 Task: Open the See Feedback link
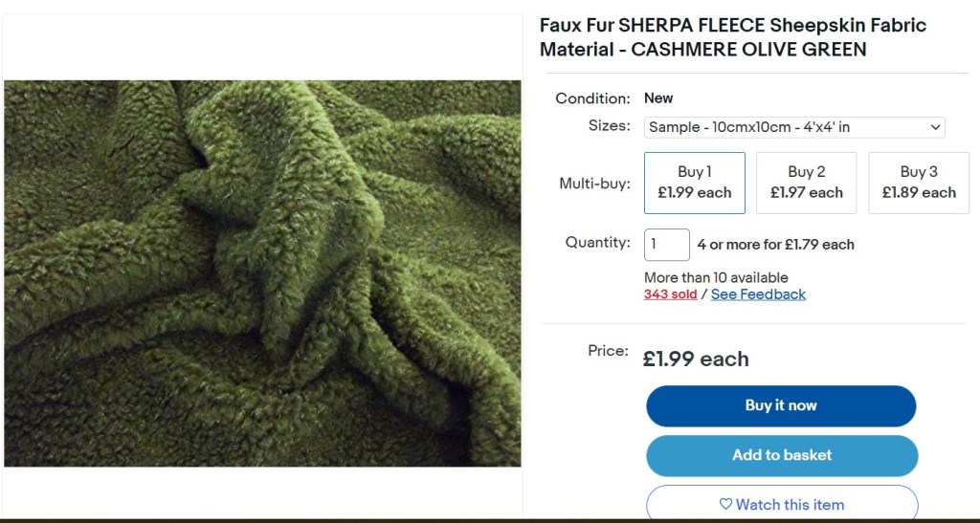click(758, 294)
